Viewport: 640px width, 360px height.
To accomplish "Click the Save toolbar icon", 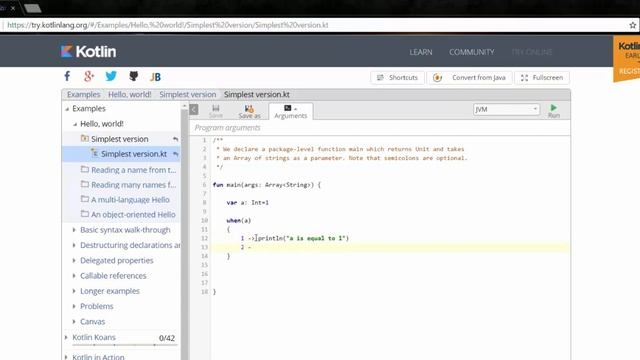I will (x=216, y=111).
